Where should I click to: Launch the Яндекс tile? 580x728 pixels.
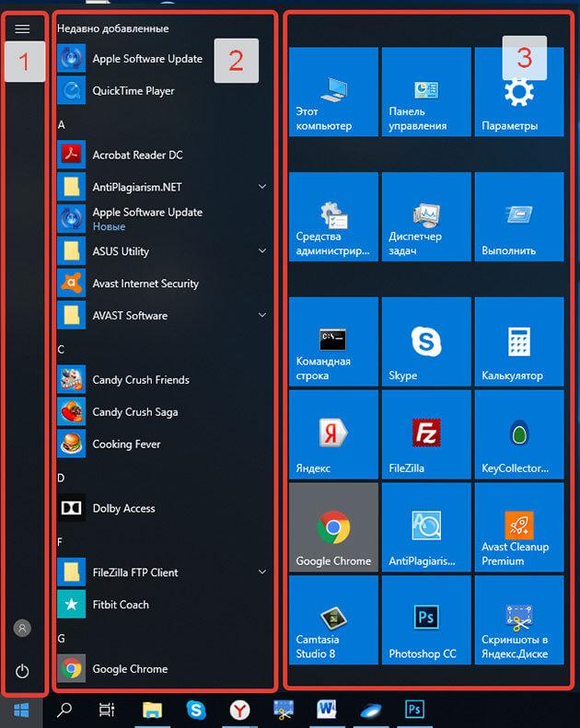coord(333,434)
